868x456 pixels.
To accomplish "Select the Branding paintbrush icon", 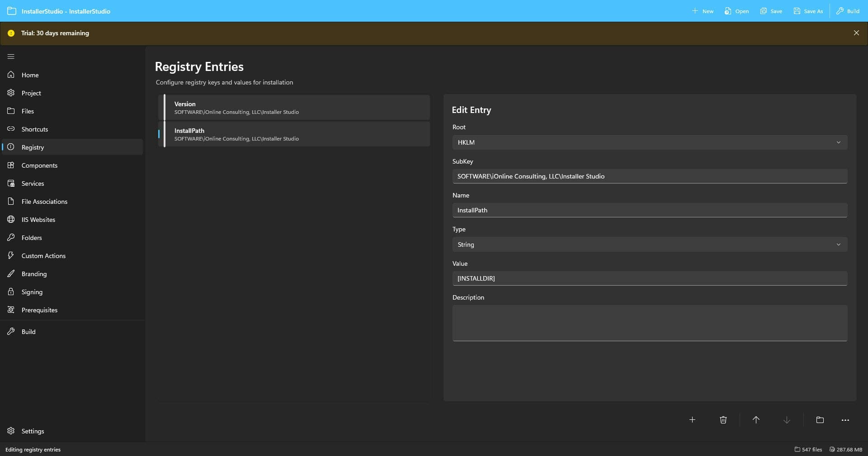I will 11,273.
